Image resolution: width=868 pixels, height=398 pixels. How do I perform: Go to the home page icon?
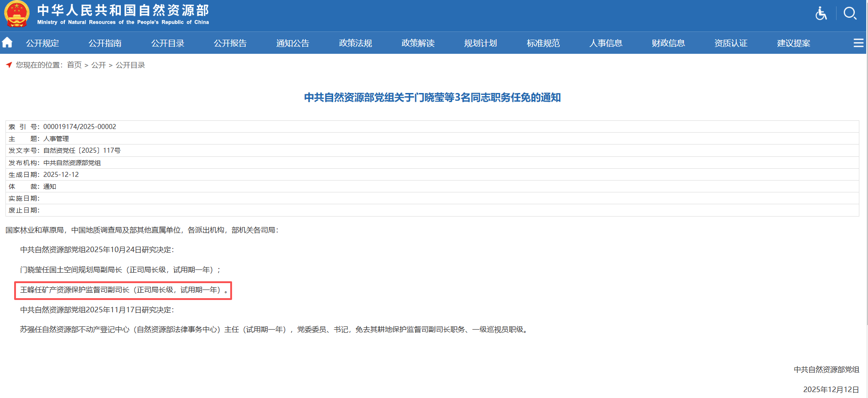tap(7, 43)
